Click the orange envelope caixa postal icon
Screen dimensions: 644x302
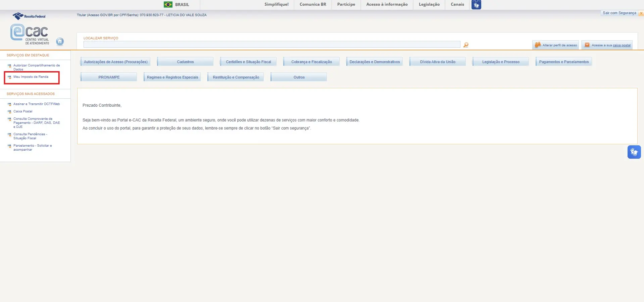(x=587, y=45)
